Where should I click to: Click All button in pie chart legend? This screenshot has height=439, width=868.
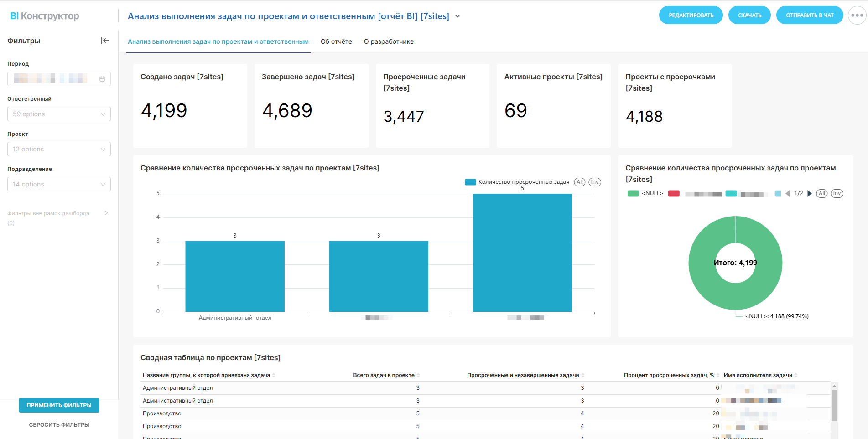(x=821, y=193)
